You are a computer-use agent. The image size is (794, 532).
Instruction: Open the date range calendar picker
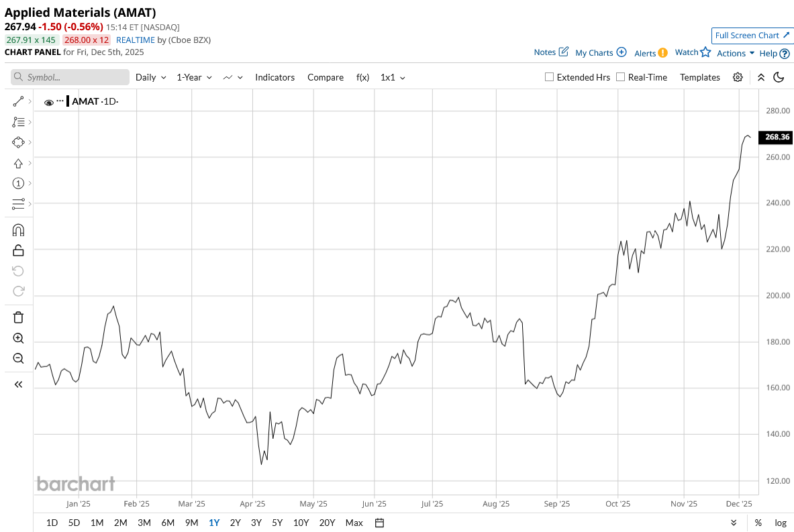coord(379,523)
